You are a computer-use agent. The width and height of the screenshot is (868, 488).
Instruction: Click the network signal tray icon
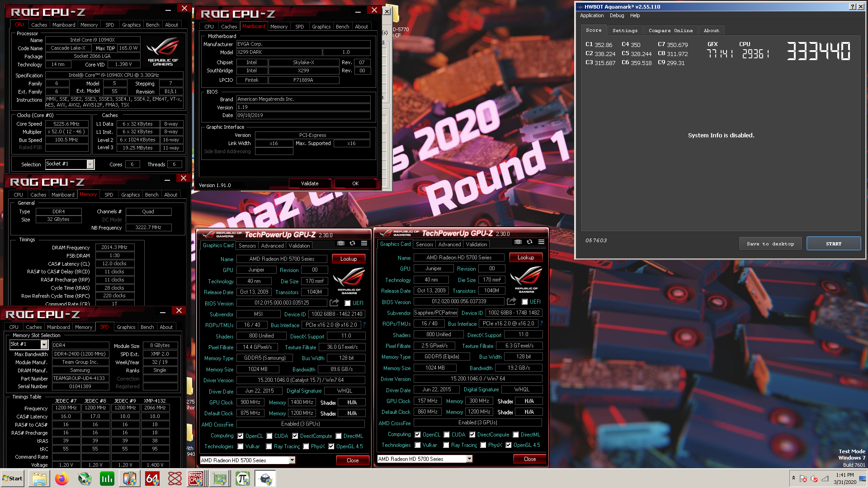[x=825, y=479]
